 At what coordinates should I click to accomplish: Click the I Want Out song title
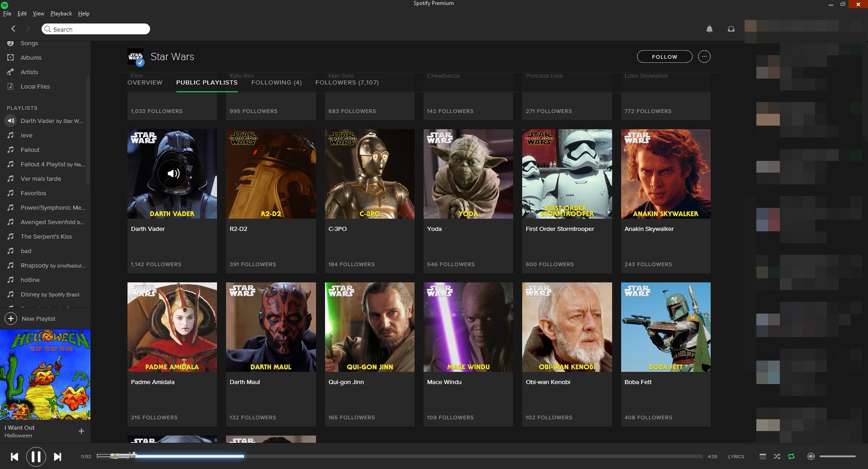[19, 427]
